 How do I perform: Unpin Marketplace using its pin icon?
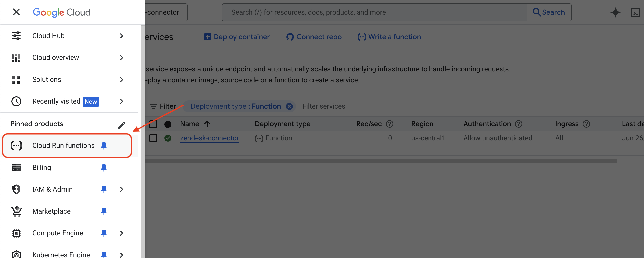104,211
